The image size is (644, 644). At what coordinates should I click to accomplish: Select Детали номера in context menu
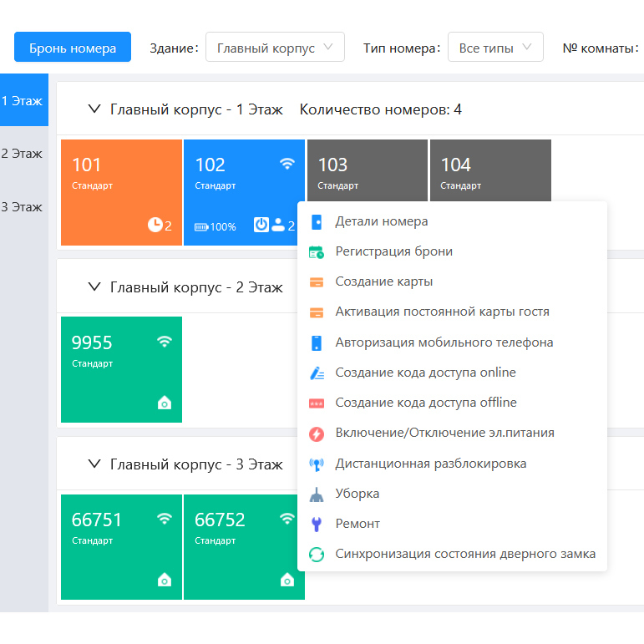[381, 221]
